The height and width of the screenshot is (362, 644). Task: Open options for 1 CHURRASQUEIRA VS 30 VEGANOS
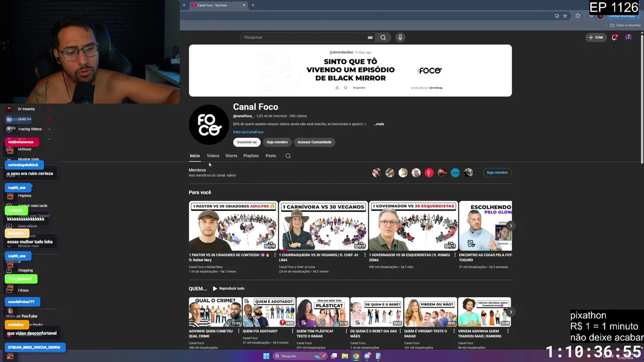[x=365, y=255]
